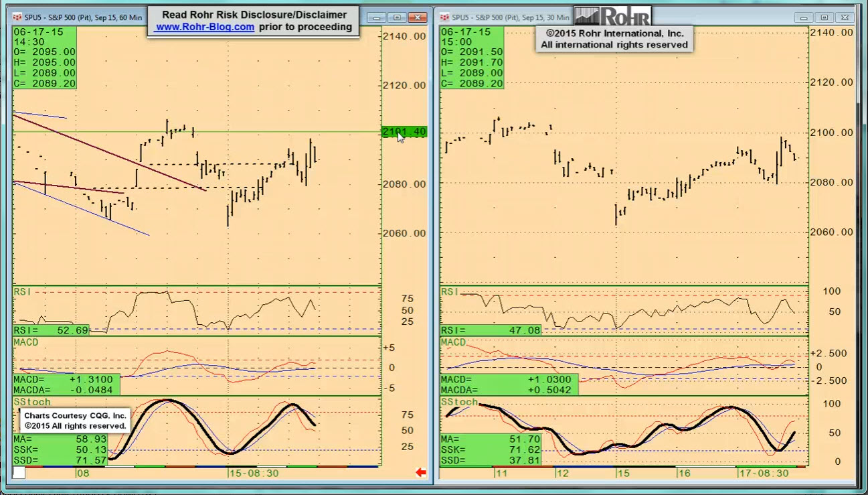Maximize the 60 Min chart window
This screenshot has height=495, width=868.
coord(398,17)
